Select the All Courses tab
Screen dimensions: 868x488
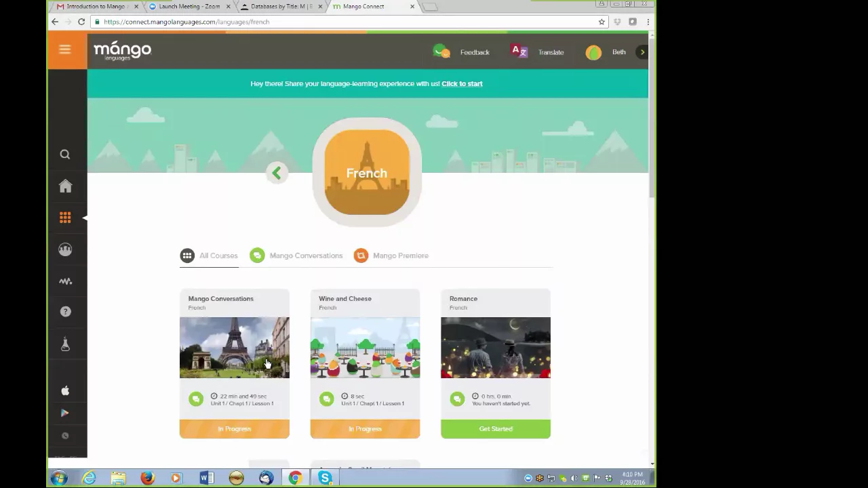click(209, 256)
